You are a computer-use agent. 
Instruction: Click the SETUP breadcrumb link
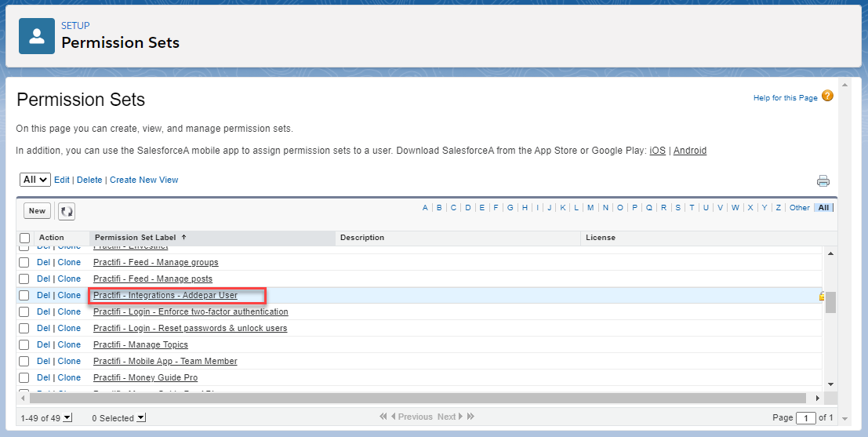tap(75, 25)
